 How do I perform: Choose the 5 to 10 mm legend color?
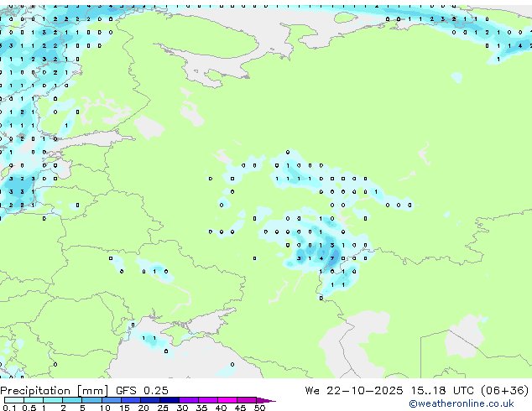91,400
